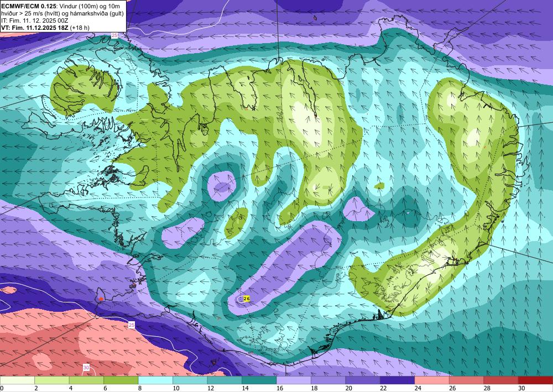Click the "30" gust contour label

point(86,367)
